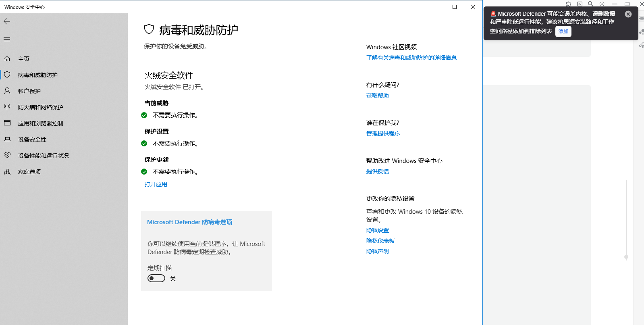
Task: Click the vertical scrollbar handle on right pane
Action: [626, 257]
